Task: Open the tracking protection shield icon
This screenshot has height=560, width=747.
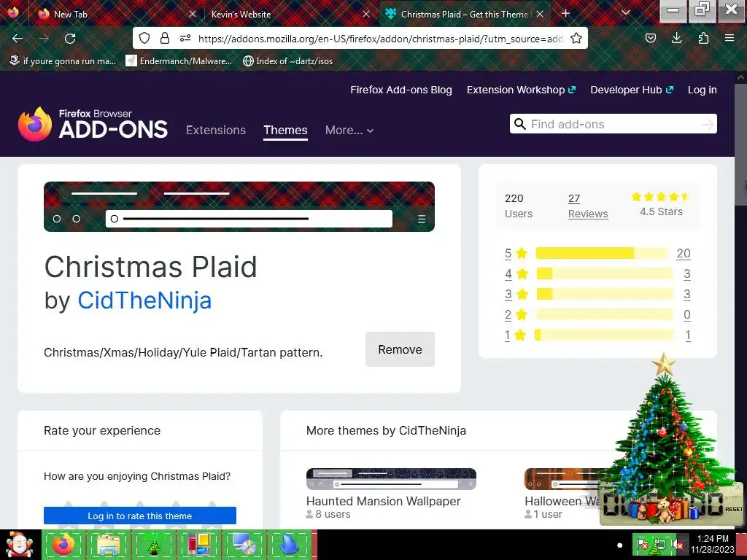Action: click(144, 38)
